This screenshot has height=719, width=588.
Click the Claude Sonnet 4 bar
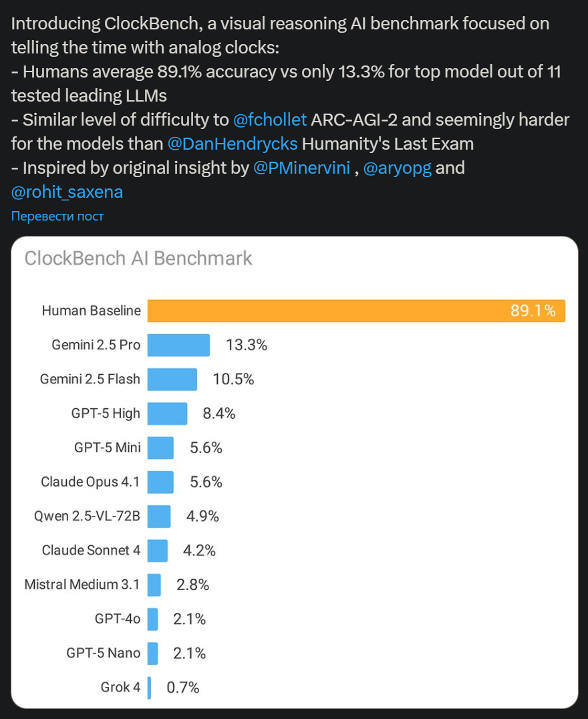[x=157, y=550]
